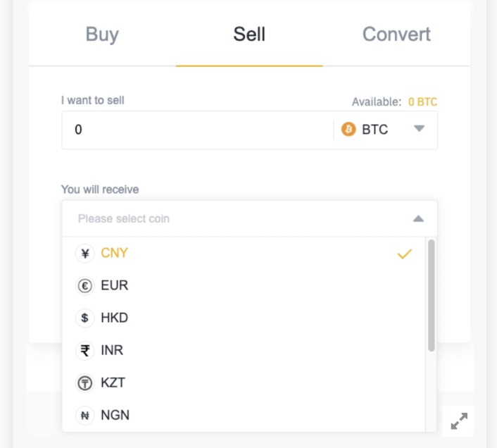Click the expand fullscreen arrows icon

pyautogui.click(x=459, y=421)
